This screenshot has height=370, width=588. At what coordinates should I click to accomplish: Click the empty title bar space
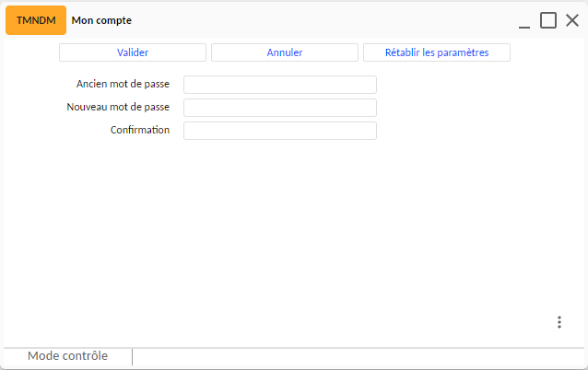pyautogui.click(x=324, y=20)
